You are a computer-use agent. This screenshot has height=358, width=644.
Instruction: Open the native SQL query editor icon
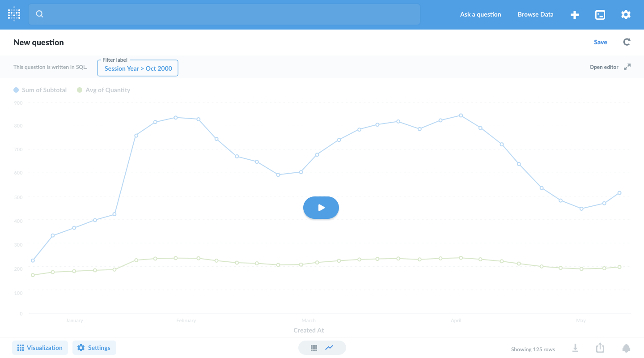coord(600,14)
